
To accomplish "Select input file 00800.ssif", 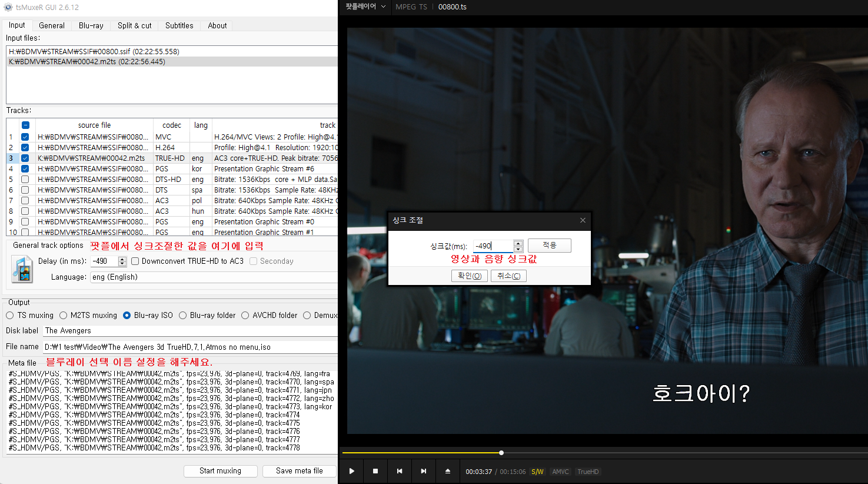I will [172, 52].
